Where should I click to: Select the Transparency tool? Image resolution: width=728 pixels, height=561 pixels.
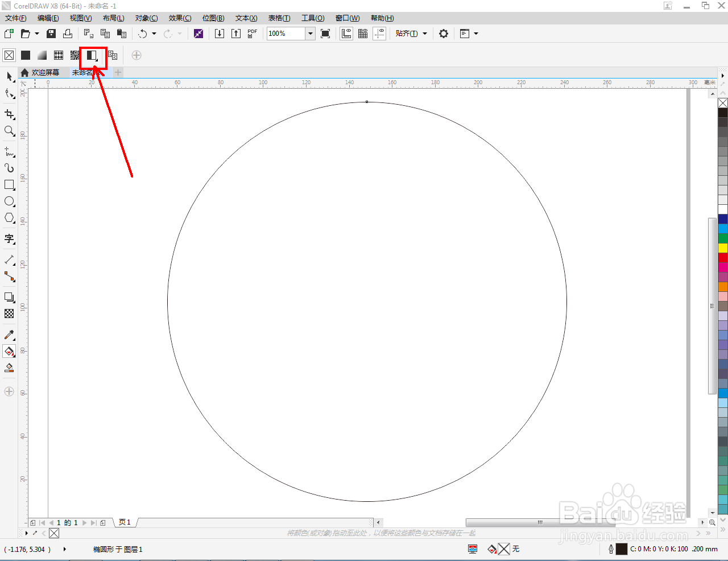pos(9,313)
